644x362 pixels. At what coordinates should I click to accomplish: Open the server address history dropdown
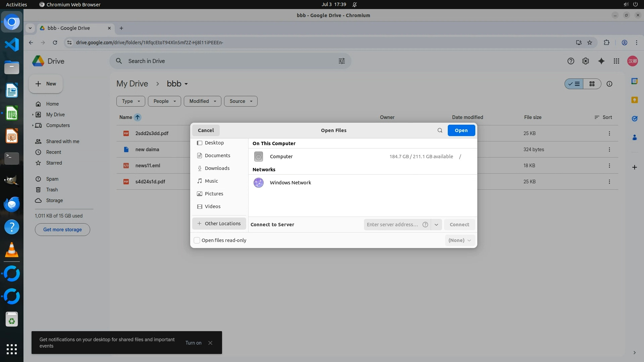pyautogui.click(x=436, y=225)
